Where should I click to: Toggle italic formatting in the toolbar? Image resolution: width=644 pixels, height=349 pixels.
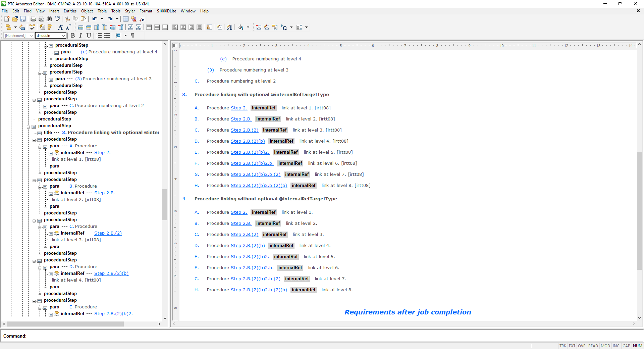[80, 36]
